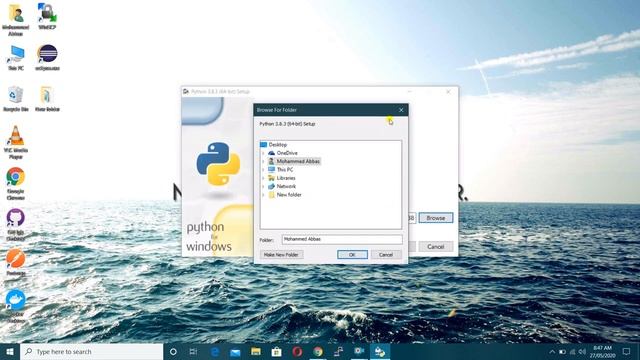Screen dimensions: 640x360
Task: Open the network status tray icon
Action: 572,351
